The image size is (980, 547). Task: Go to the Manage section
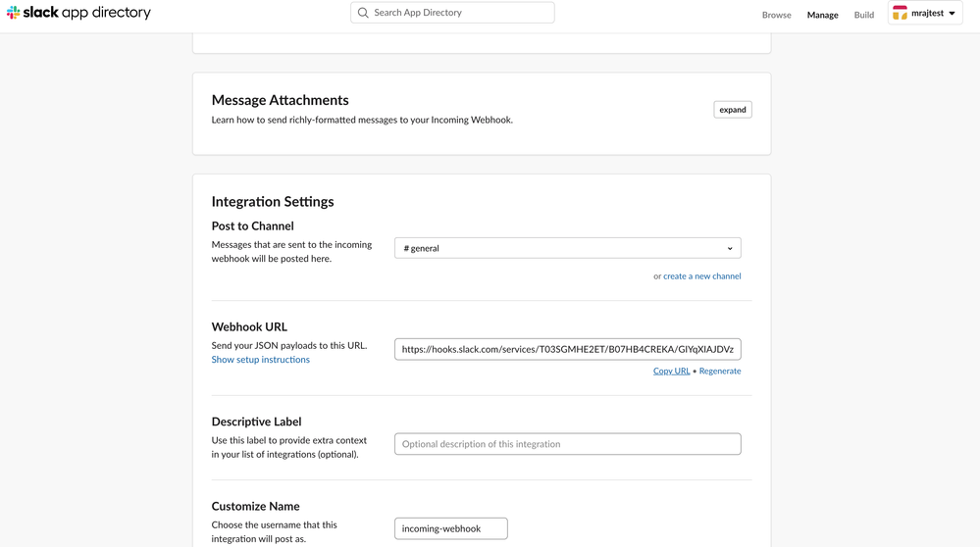point(822,15)
